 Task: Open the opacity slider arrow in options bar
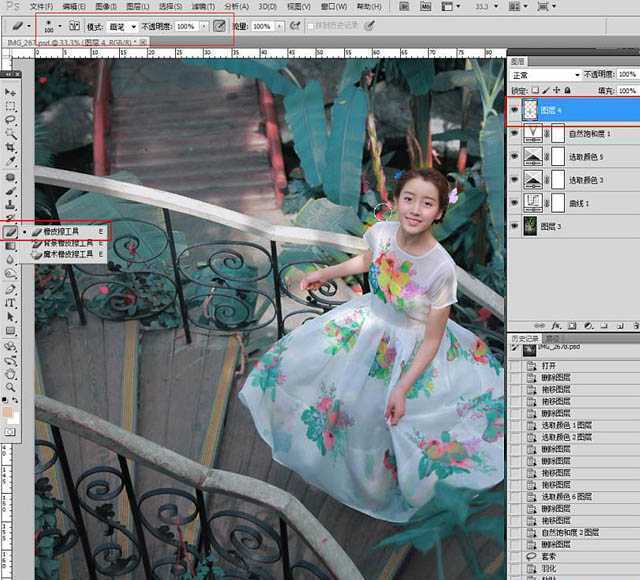204,27
